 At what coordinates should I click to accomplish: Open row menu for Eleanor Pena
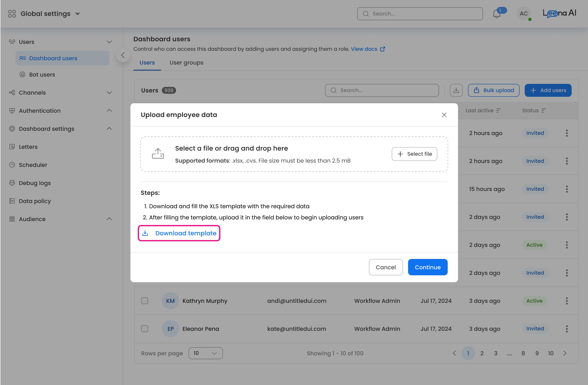point(566,329)
